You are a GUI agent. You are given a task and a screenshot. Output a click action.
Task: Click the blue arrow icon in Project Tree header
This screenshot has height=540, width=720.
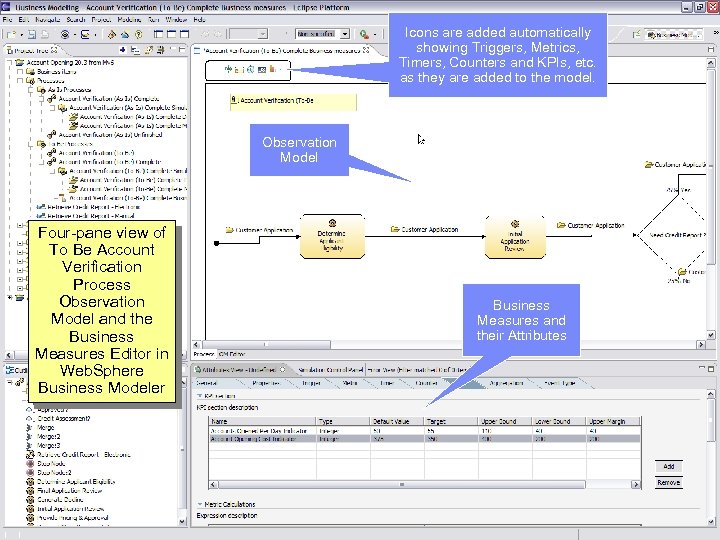tap(123, 50)
